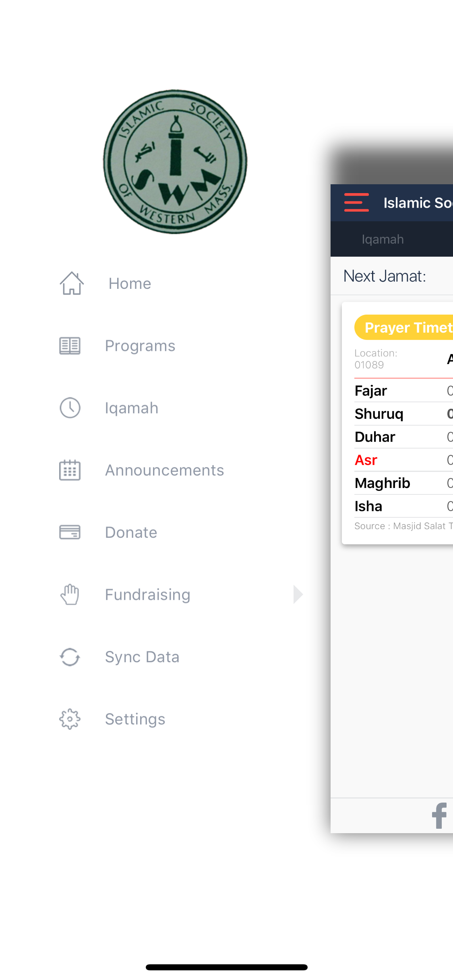This screenshot has height=980, width=453.
Task: Choose Sync Data from the menu
Action: pos(142,657)
